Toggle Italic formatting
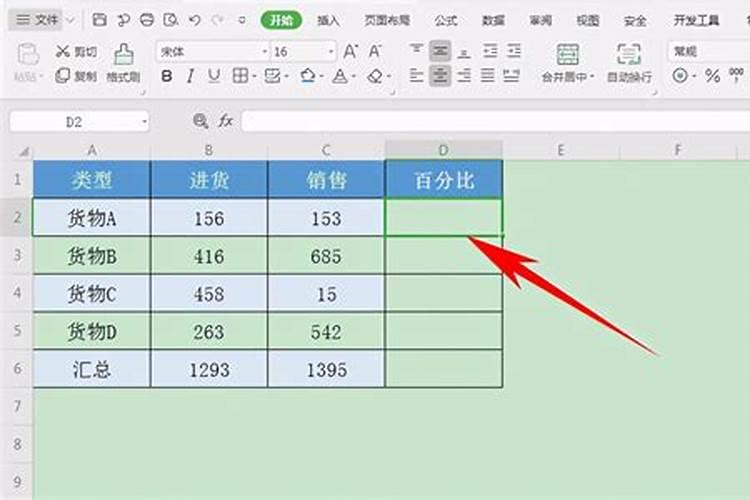750x500 pixels. 190,76
